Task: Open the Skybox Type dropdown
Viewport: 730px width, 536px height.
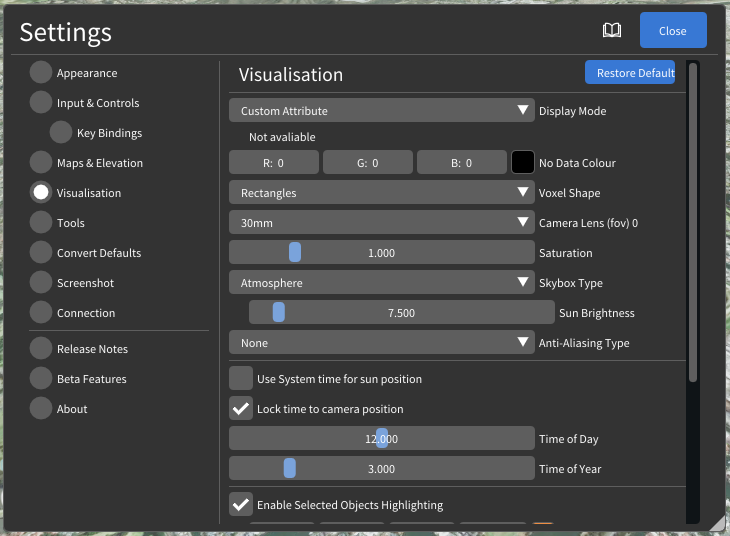Action: pos(382,283)
